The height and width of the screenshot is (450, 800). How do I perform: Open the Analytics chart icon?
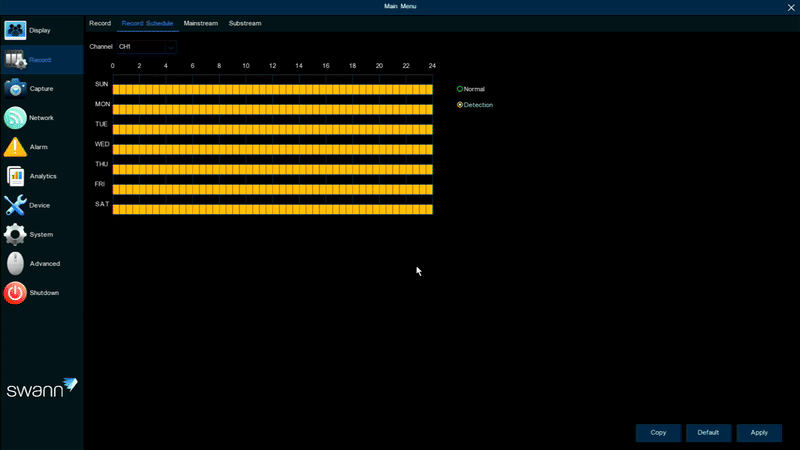click(15, 176)
